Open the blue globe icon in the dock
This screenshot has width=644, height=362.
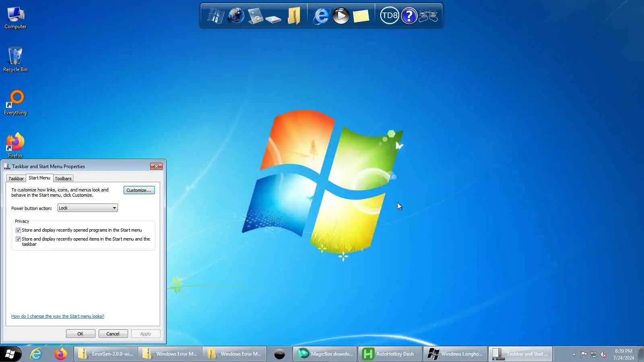click(236, 16)
